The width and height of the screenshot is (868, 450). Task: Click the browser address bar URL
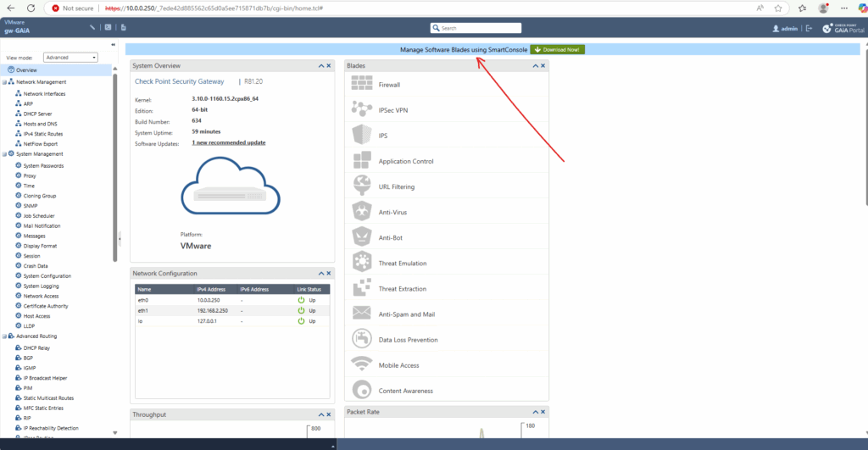(214, 8)
